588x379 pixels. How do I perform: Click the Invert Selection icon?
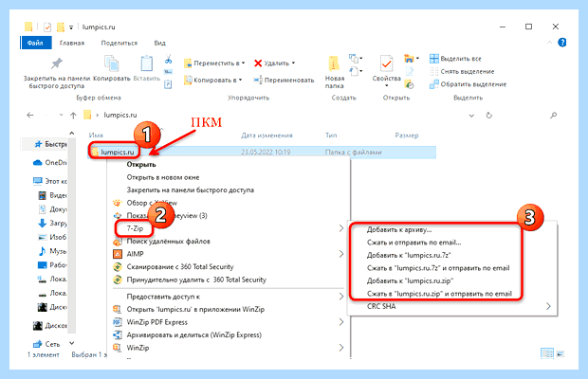pyautogui.click(x=433, y=84)
